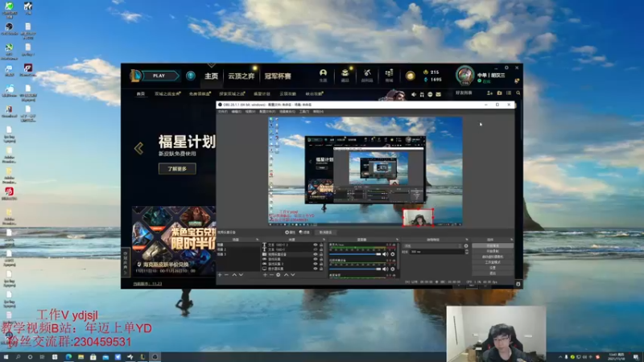The image size is (644, 362).
Task: Click the 紫色宝石兑换 promo thumbnail
Action: pyautogui.click(x=174, y=241)
